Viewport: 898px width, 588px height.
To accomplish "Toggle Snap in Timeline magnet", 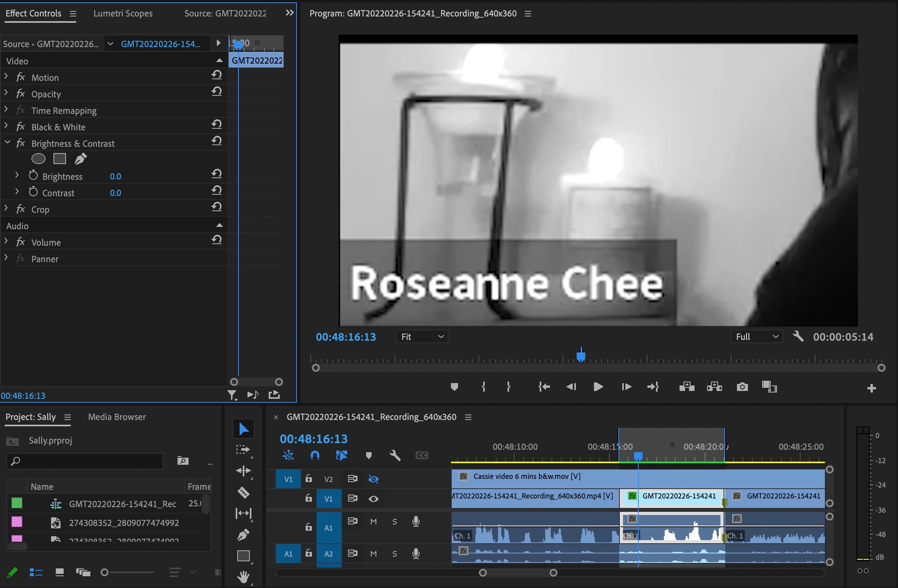I will (x=315, y=455).
